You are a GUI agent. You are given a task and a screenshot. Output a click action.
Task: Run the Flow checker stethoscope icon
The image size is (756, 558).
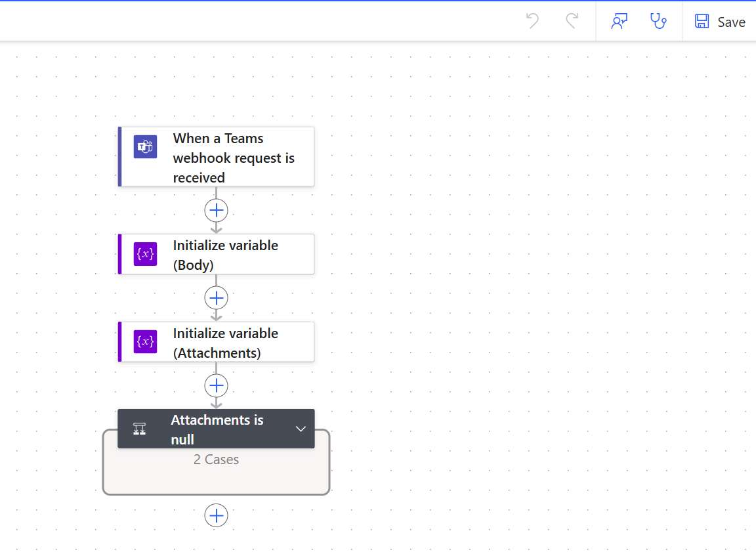pyautogui.click(x=658, y=21)
